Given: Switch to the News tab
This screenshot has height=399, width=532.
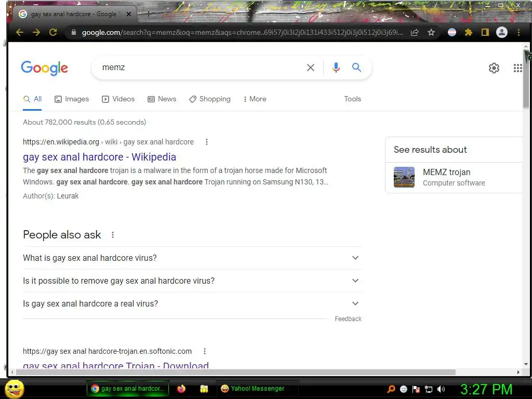Looking at the screenshot, I should (x=162, y=99).
